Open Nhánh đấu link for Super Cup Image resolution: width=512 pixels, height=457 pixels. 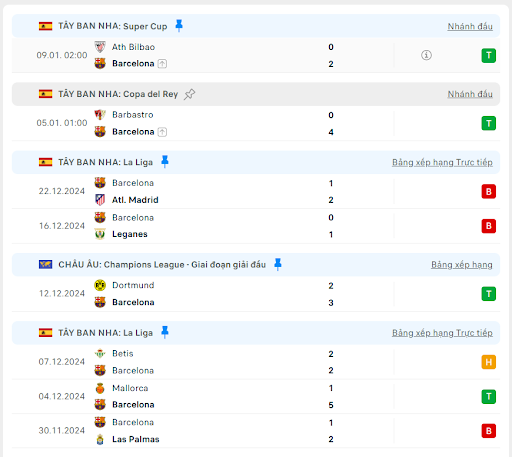(470, 26)
